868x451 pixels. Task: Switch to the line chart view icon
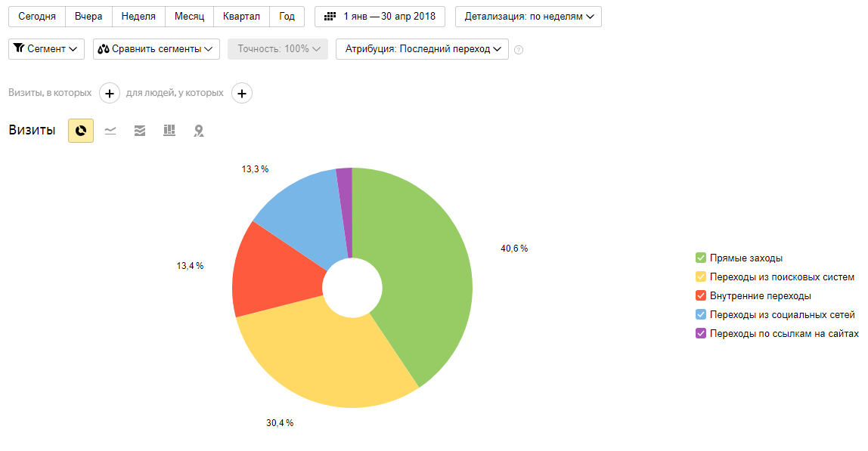[110, 131]
